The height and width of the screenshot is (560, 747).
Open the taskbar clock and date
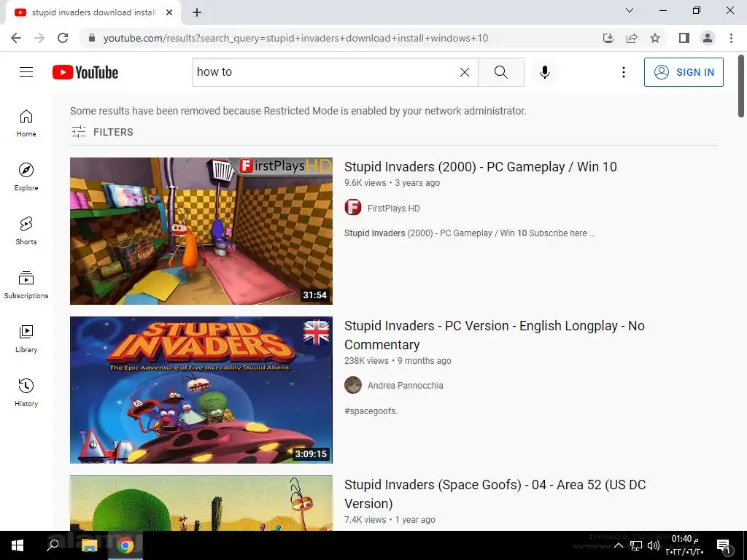[x=684, y=545]
